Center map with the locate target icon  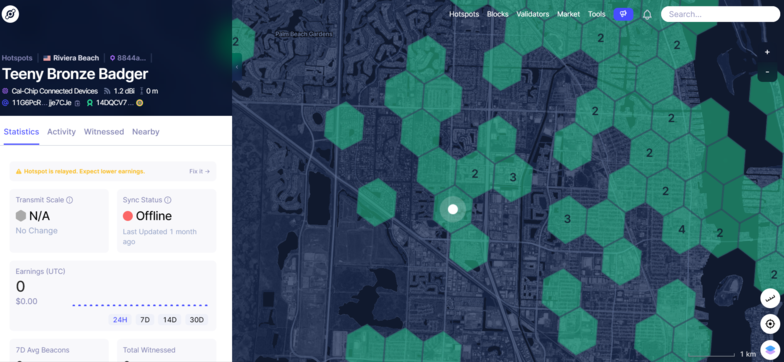coord(770,324)
